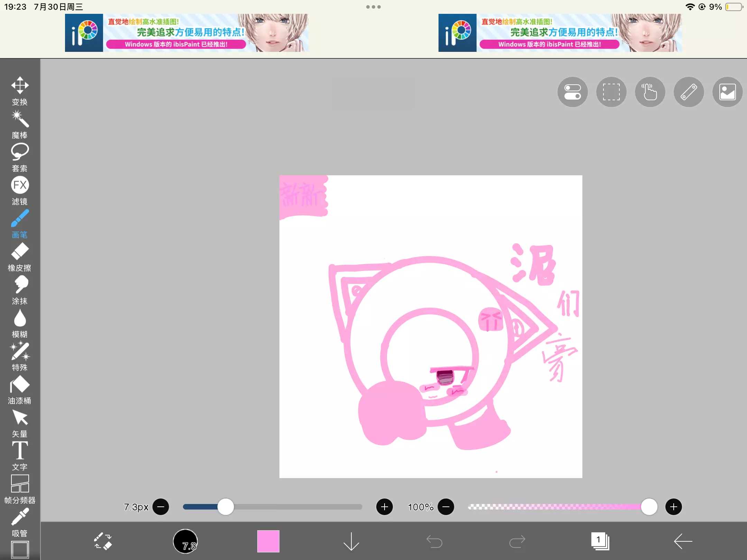Image resolution: width=747 pixels, height=560 pixels.
Task: Toggle the stabilizer hand gesture button
Action: [x=650, y=92]
